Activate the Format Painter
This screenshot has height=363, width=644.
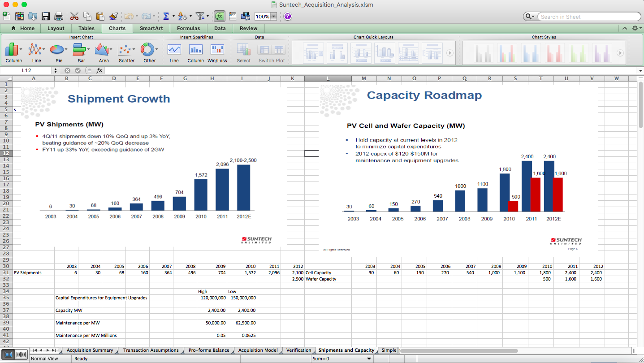[x=113, y=16]
